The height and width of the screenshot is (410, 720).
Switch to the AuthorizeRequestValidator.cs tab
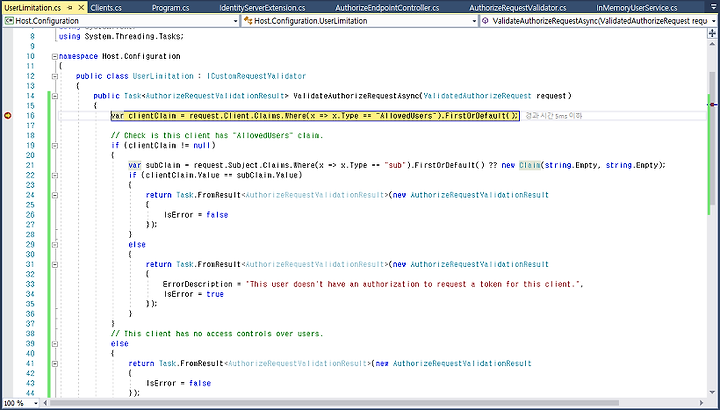click(518, 8)
